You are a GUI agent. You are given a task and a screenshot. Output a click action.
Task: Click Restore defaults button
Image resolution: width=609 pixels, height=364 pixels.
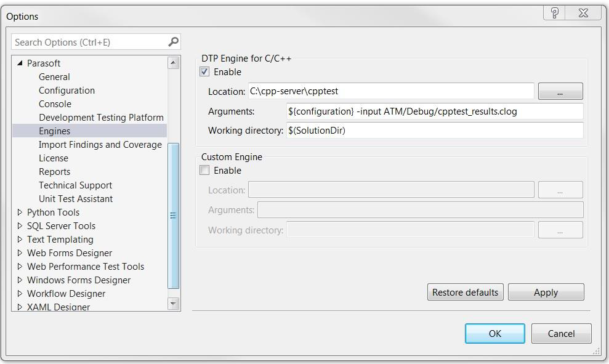tap(466, 292)
